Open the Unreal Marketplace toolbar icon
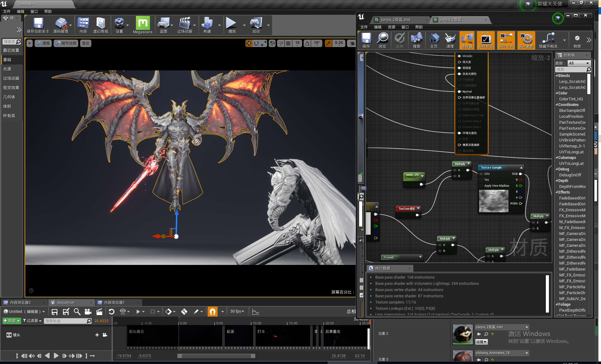This screenshot has height=364, width=601. (100, 25)
